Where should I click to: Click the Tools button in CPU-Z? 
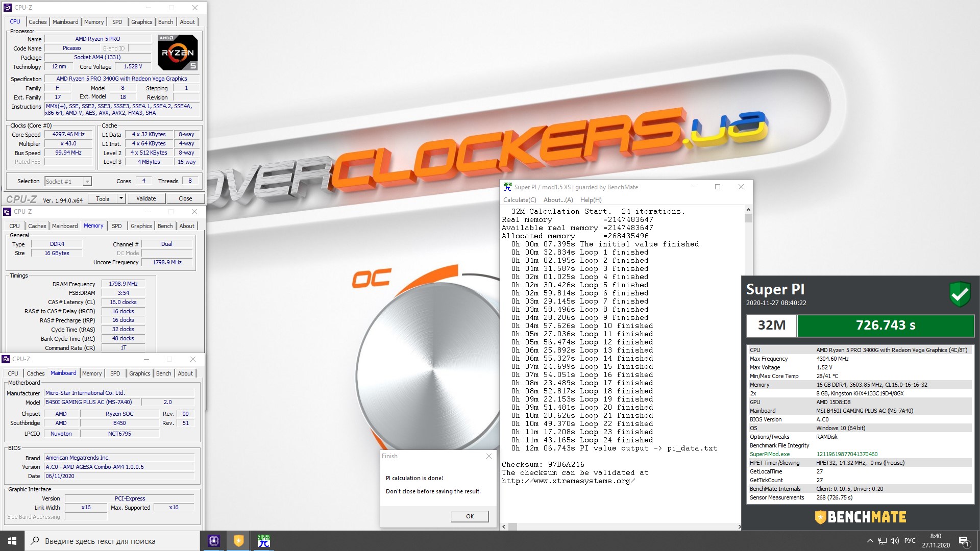pyautogui.click(x=103, y=198)
